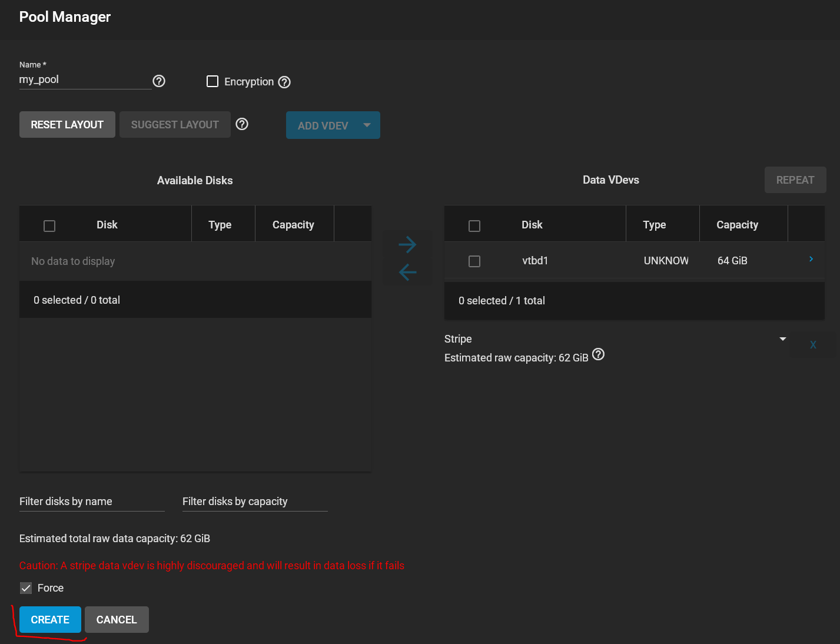Toggle select-all checkbox in Data VDevs header

(474, 226)
